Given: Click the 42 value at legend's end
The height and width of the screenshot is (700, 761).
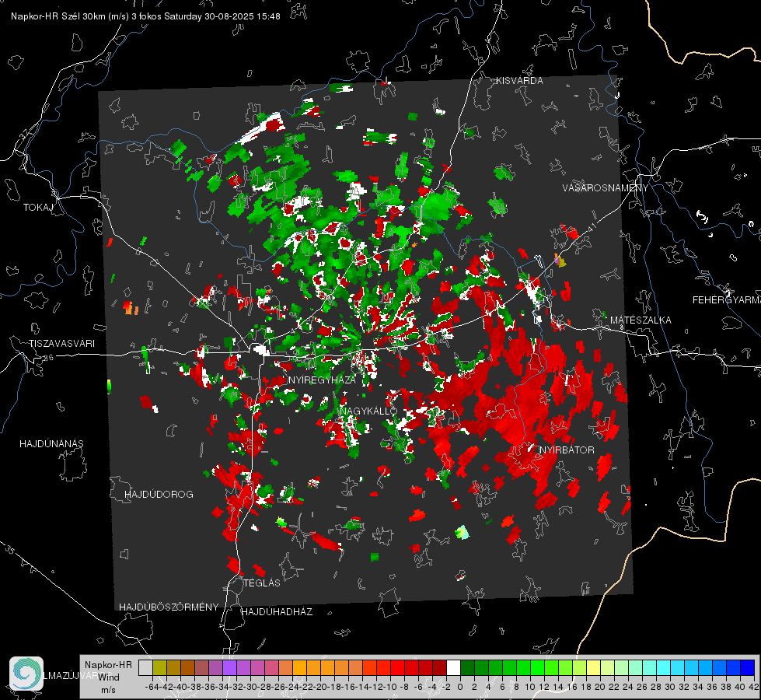Looking at the screenshot, I should (x=754, y=687).
